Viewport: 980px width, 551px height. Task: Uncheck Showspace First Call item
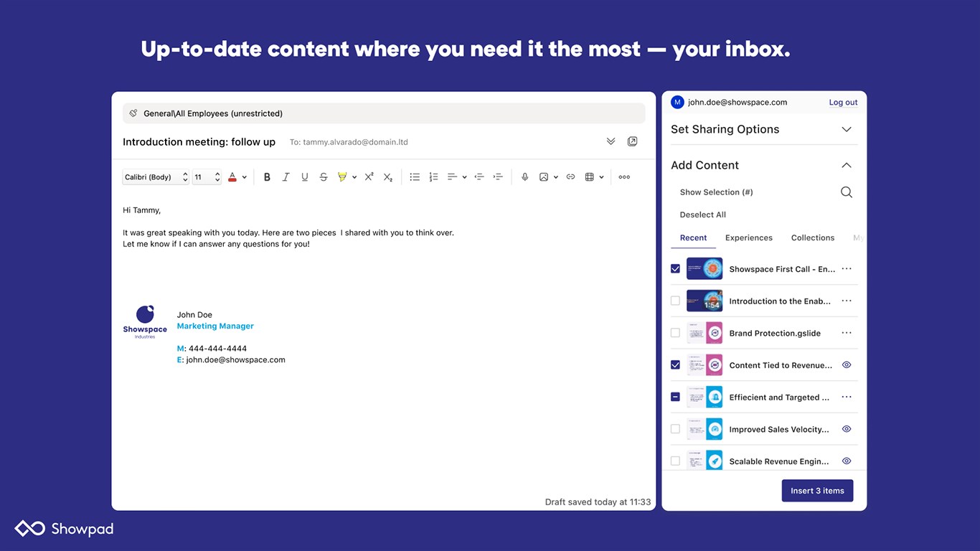[675, 269]
